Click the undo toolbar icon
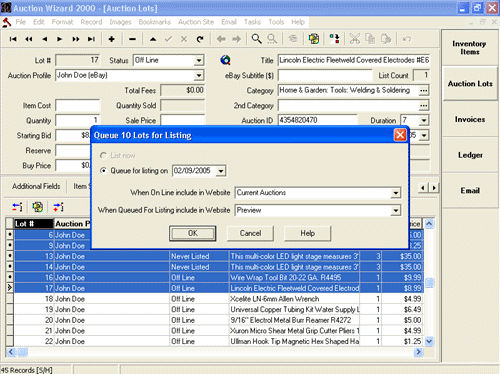The image size is (500, 374). click(x=407, y=39)
